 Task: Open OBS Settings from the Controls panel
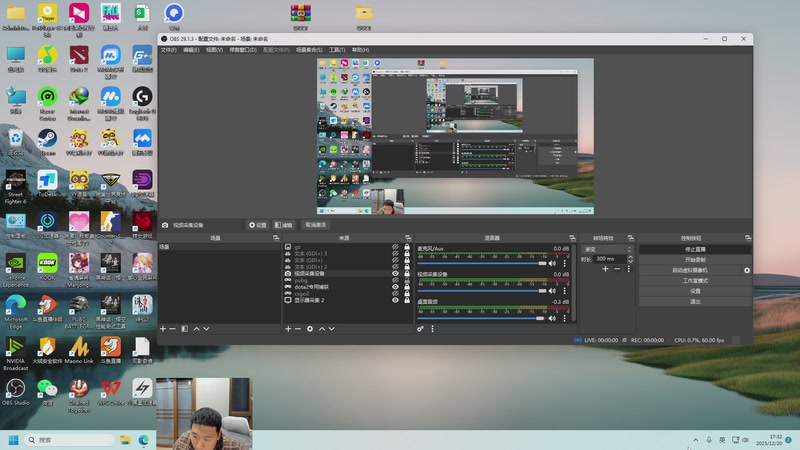[695, 291]
